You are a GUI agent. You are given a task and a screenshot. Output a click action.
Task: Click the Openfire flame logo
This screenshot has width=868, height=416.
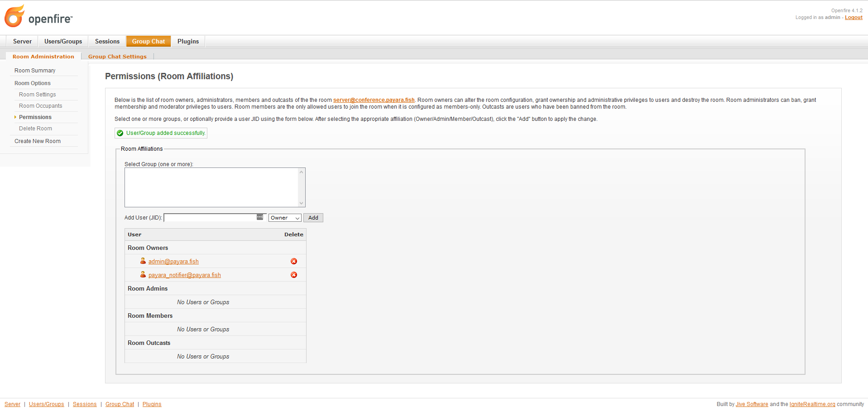tap(14, 15)
